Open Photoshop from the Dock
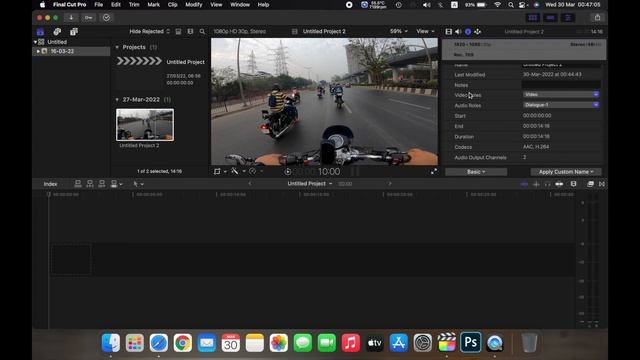The image size is (640, 360). (471, 342)
